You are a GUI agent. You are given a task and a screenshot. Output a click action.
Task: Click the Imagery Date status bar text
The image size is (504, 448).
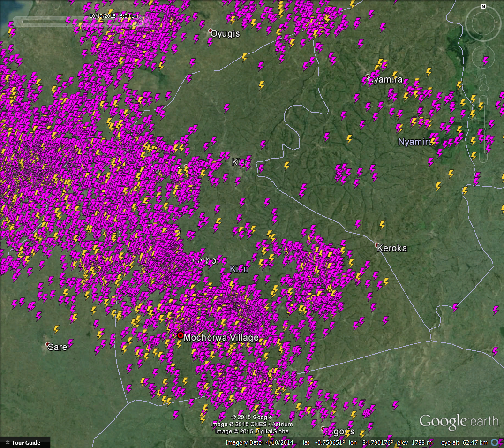[259, 443]
